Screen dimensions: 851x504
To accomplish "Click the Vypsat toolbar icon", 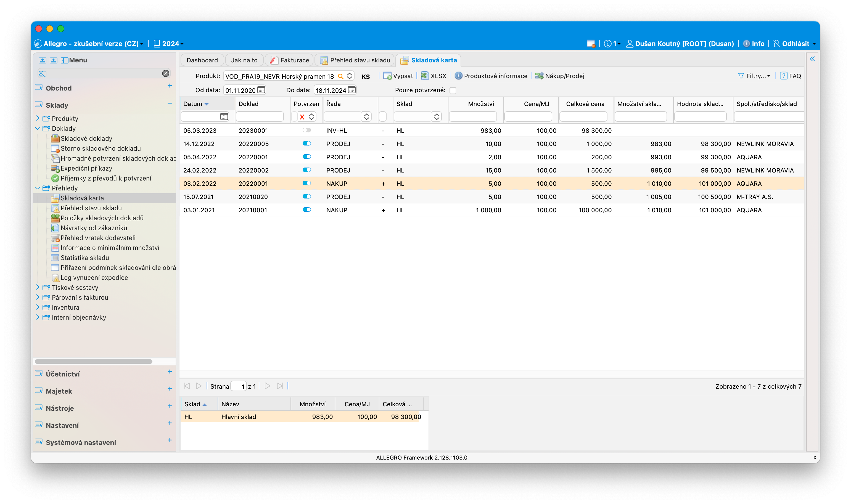I will tap(387, 76).
